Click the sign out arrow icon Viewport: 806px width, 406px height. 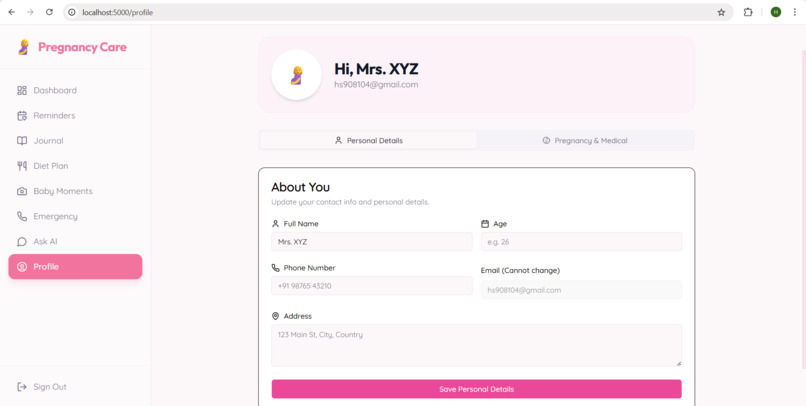click(22, 387)
